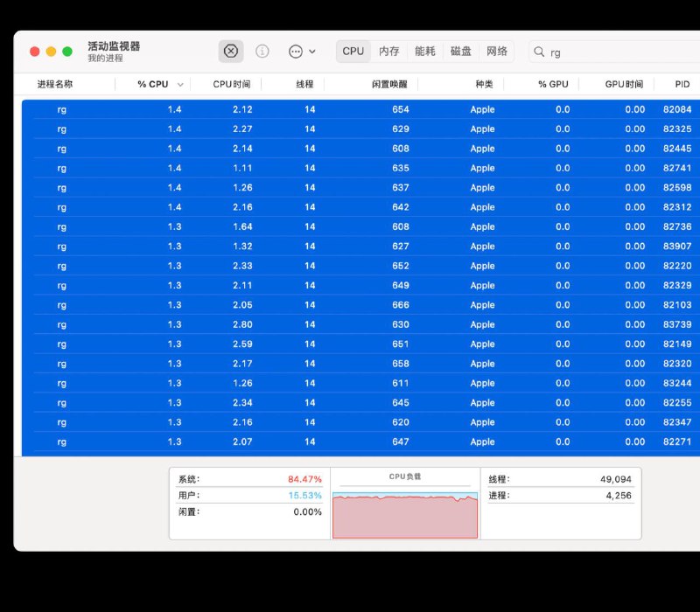
Task: Open the 网络 view
Action: click(497, 52)
